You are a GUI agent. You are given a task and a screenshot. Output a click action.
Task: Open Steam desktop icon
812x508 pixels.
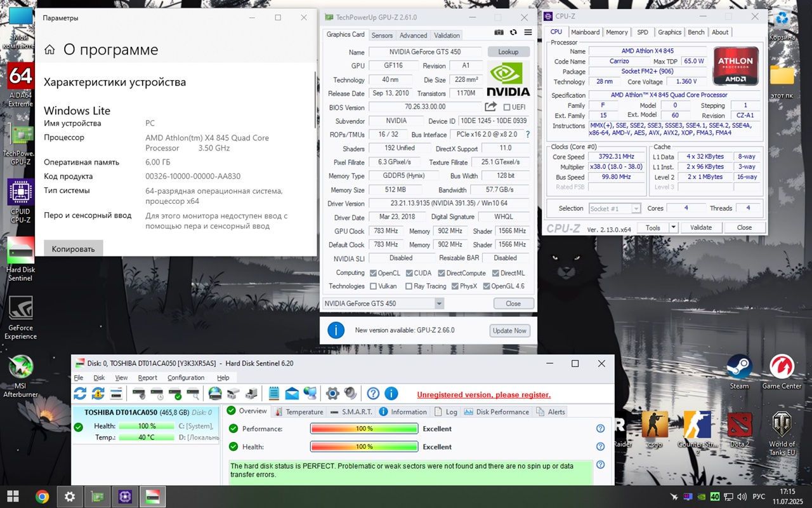click(739, 372)
